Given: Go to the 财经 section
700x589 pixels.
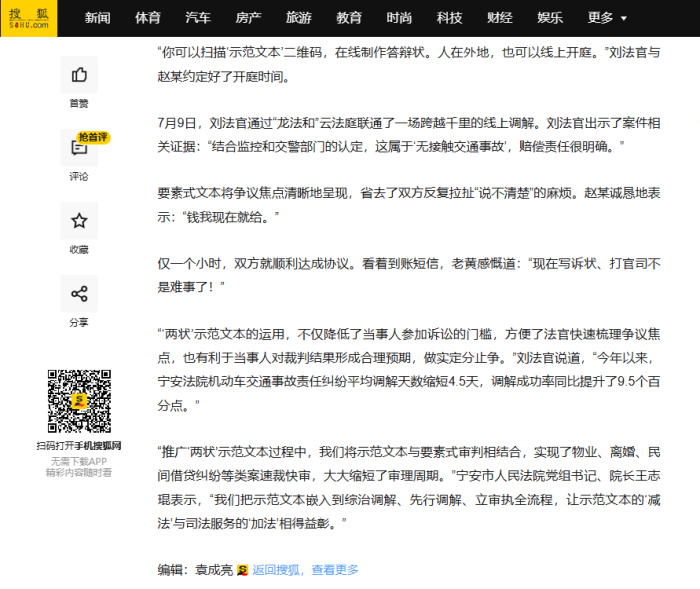Looking at the screenshot, I should click(x=499, y=18).
